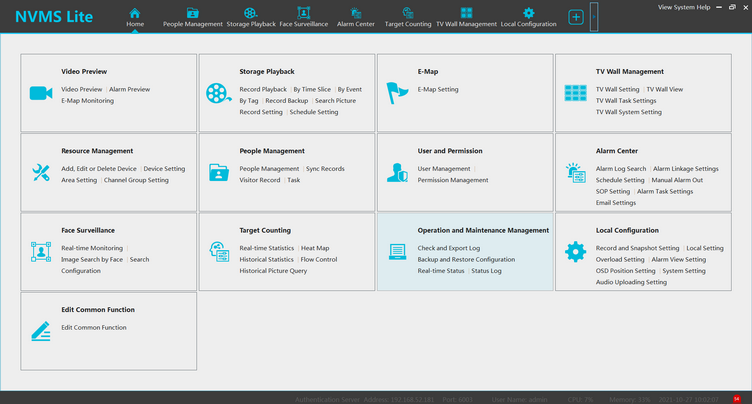Click the Resource Management tools icon
This screenshot has width=752, height=404.
41,172
